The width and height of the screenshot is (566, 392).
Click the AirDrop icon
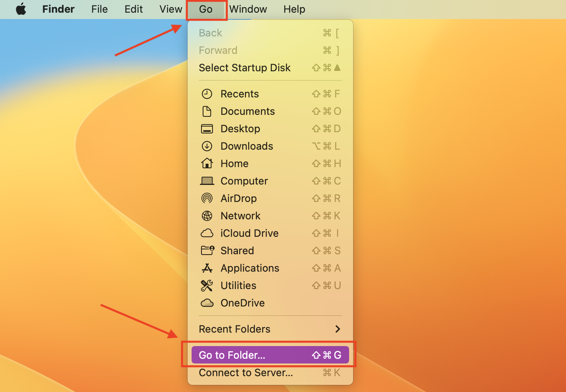click(x=207, y=198)
